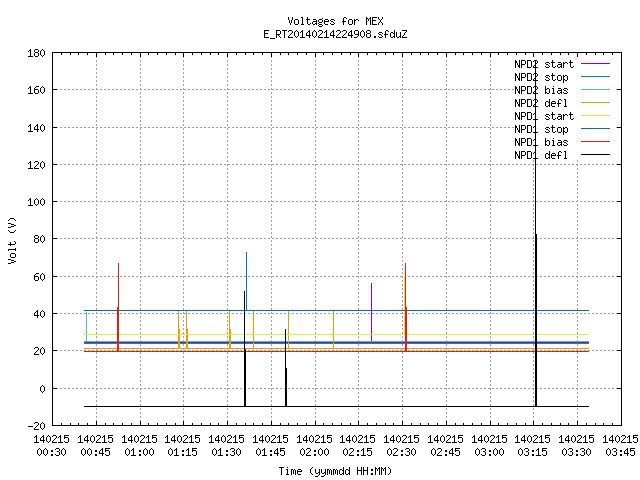Click the y-axis value 60

click(40, 277)
